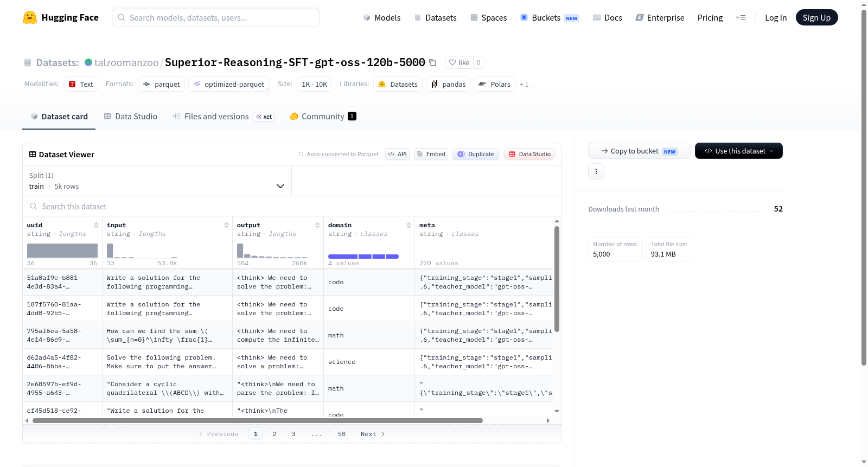Show the +1 more libraries
The height and width of the screenshot is (467, 868).
pyautogui.click(x=524, y=84)
